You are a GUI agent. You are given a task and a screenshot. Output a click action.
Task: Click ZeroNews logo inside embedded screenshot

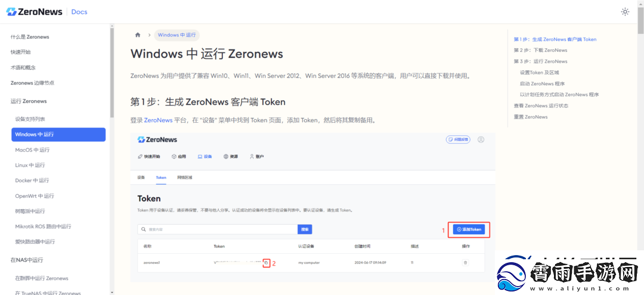[157, 139]
